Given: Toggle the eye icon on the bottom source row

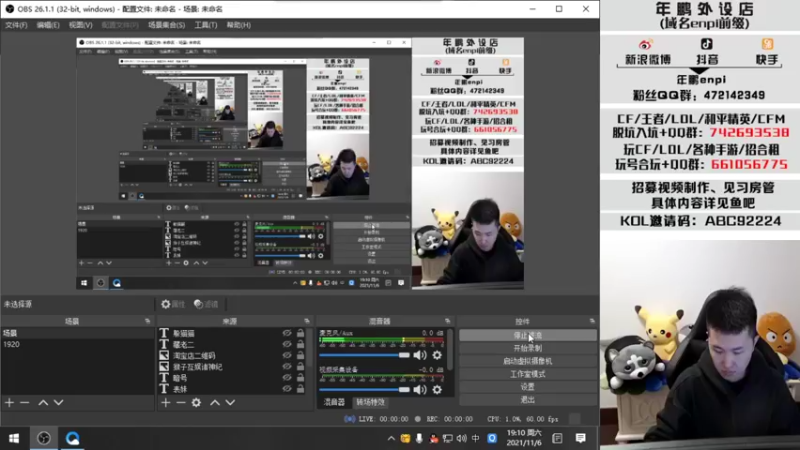Looking at the screenshot, I should (x=287, y=389).
